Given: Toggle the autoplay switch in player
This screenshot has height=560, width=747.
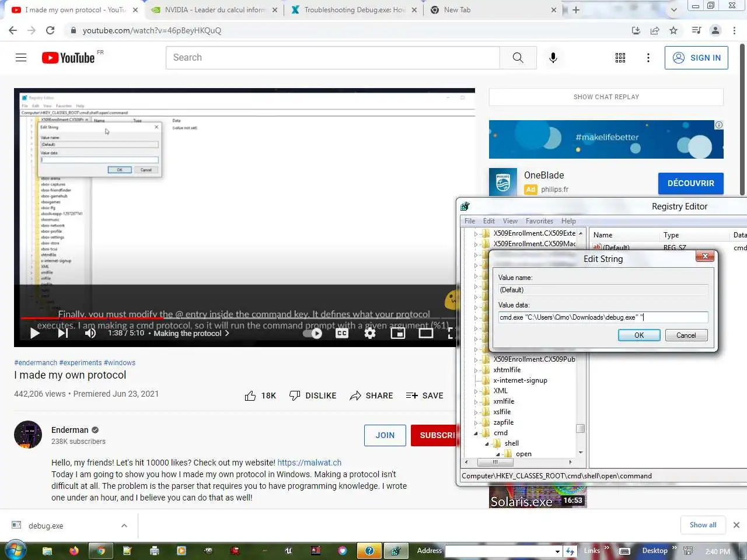Looking at the screenshot, I should click(x=313, y=333).
